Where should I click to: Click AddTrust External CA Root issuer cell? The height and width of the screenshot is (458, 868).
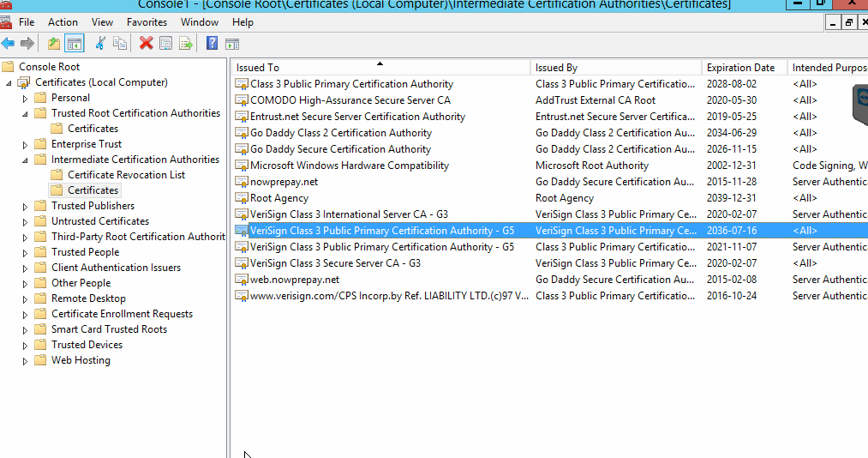coord(595,100)
